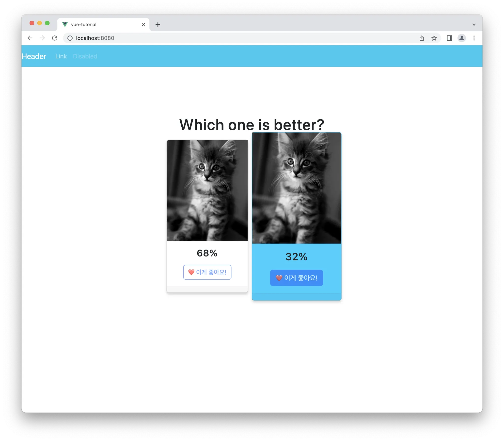Click the share page icon

(422, 38)
